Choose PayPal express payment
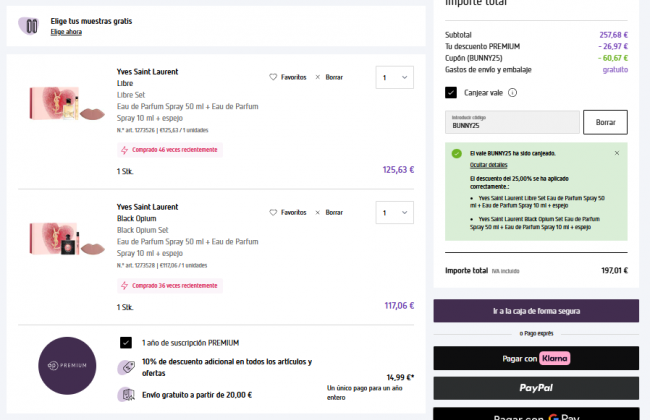This screenshot has width=650, height=420. (x=536, y=388)
